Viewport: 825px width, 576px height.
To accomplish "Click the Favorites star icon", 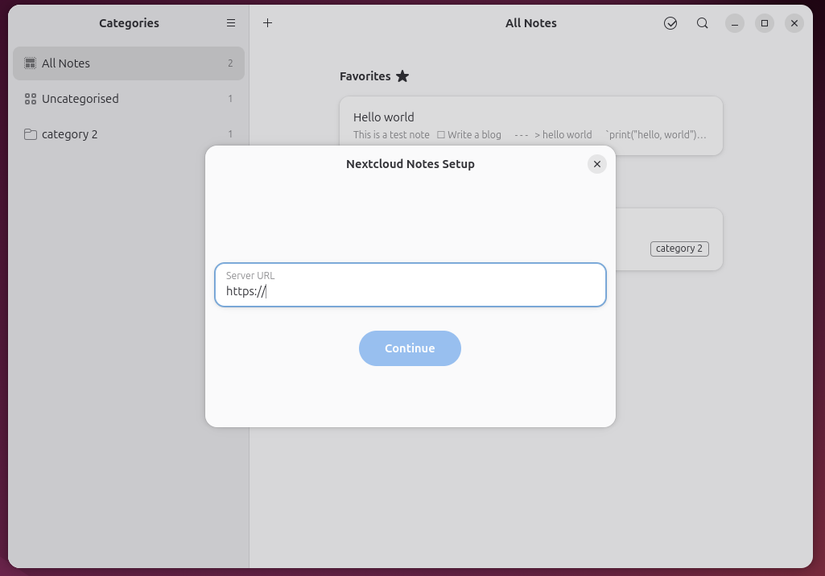I will (x=403, y=76).
